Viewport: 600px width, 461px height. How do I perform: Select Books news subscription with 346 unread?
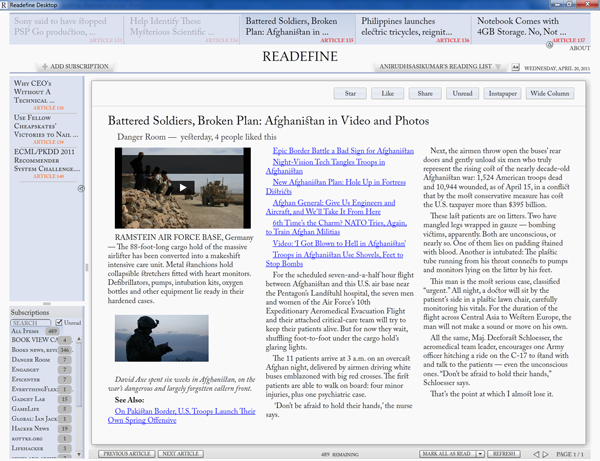[x=41, y=350]
